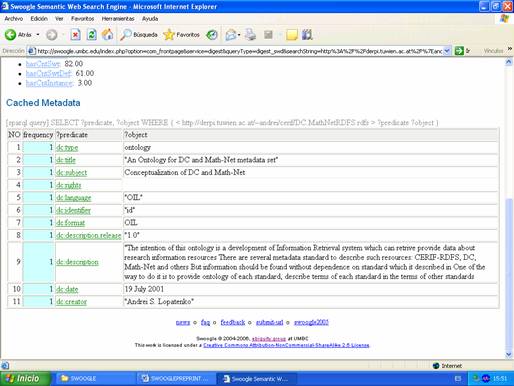Open the hasCntInstance link

pos(50,83)
